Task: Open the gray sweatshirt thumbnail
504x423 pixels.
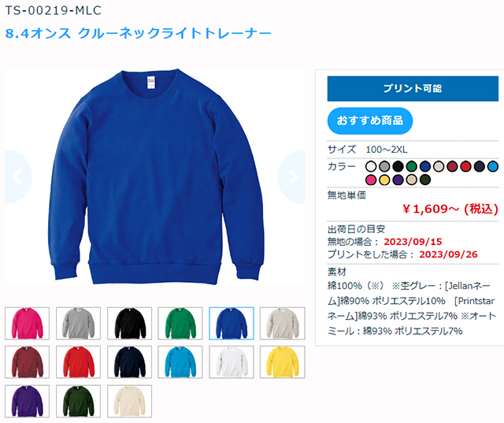Action: point(78,324)
